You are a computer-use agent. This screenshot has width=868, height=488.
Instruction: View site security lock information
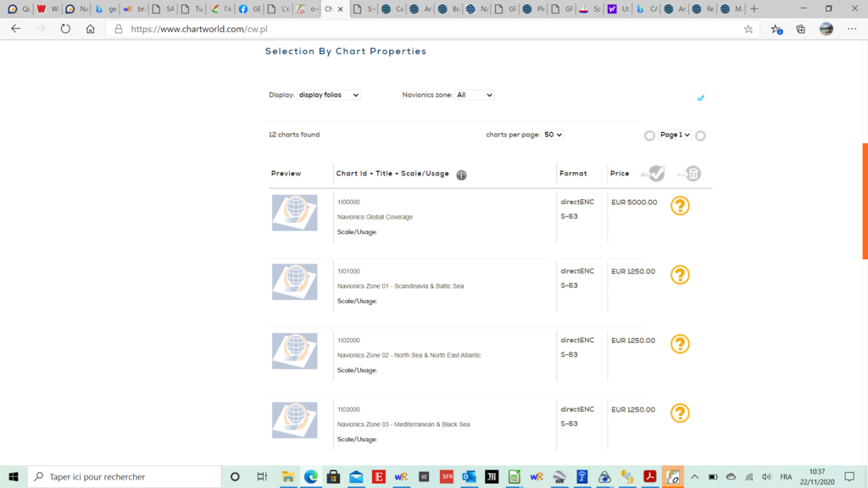point(119,29)
